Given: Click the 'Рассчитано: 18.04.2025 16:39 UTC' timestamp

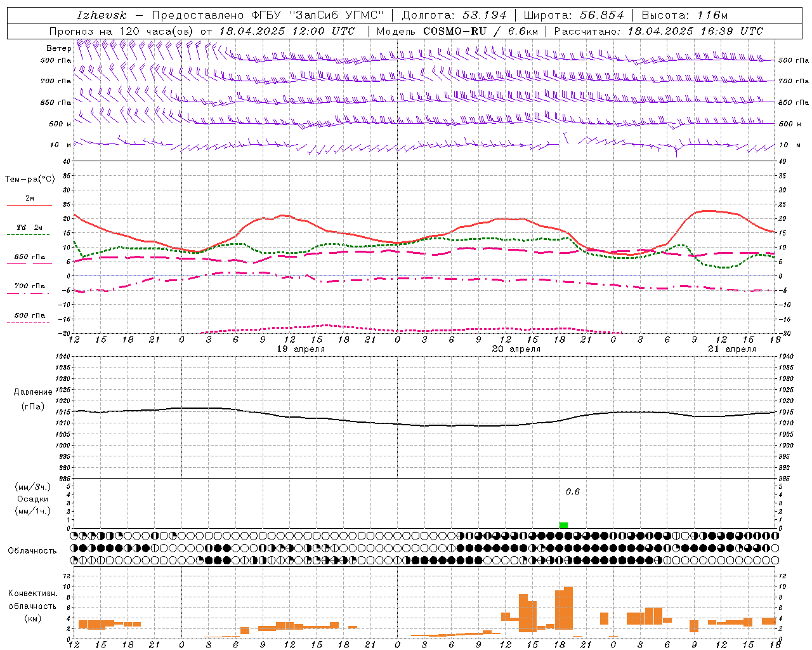Looking at the screenshot, I should pos(658,31).
